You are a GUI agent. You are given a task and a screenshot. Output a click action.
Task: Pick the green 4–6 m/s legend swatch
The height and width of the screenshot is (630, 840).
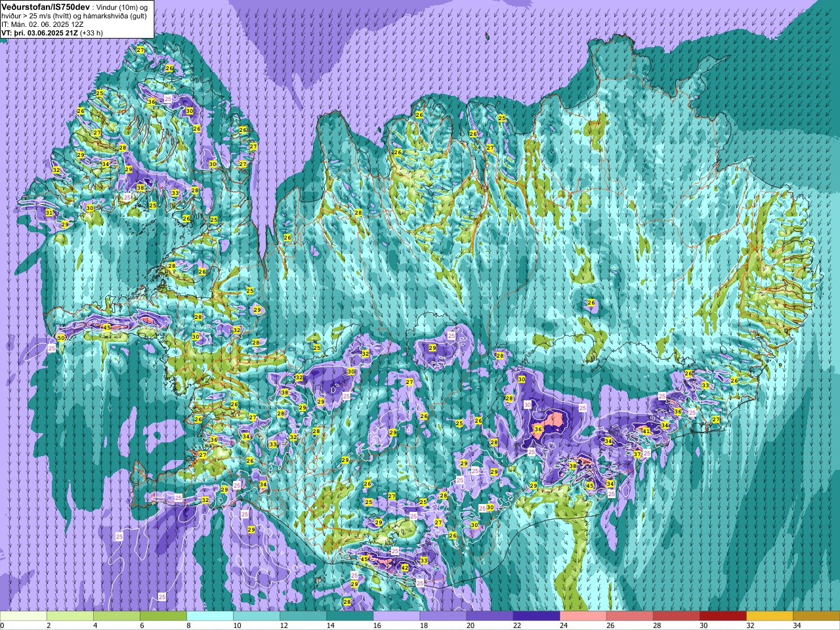point(117,616)
